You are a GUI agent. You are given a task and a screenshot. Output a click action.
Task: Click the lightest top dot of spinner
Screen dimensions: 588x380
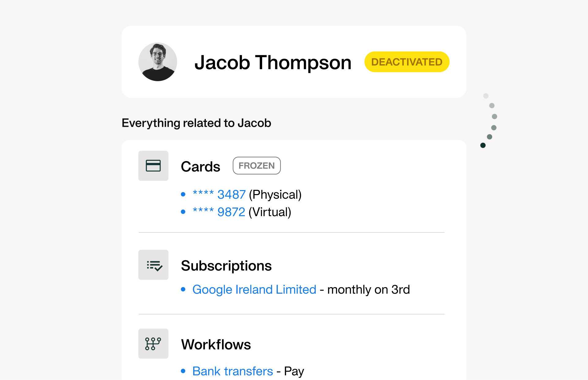pyautogui.click(x=486, y=96)
